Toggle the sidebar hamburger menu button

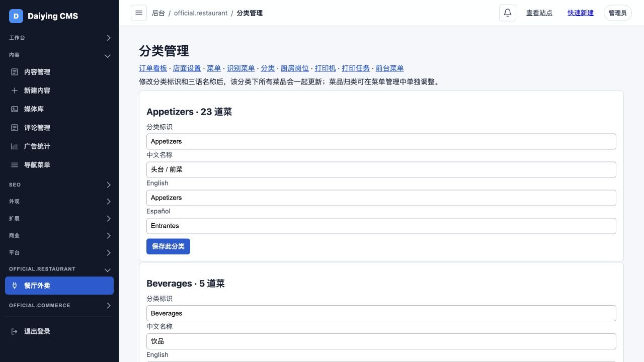pos(139,13)
